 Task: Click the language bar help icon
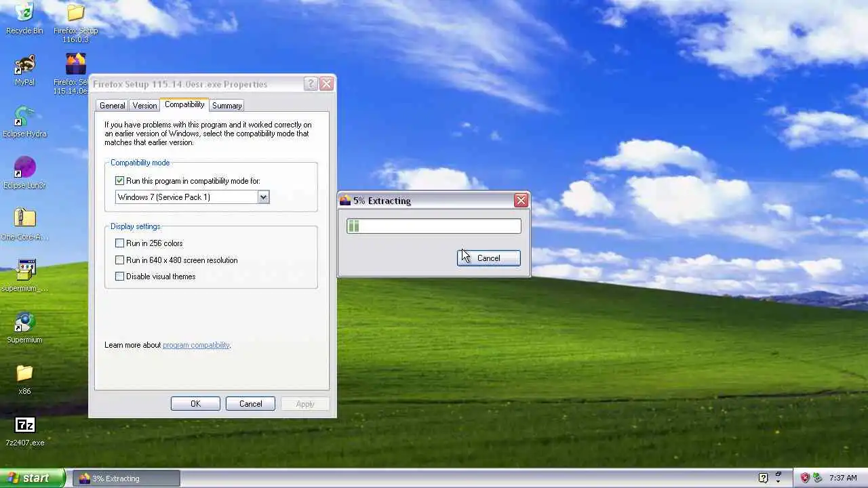tap(763, 478)
